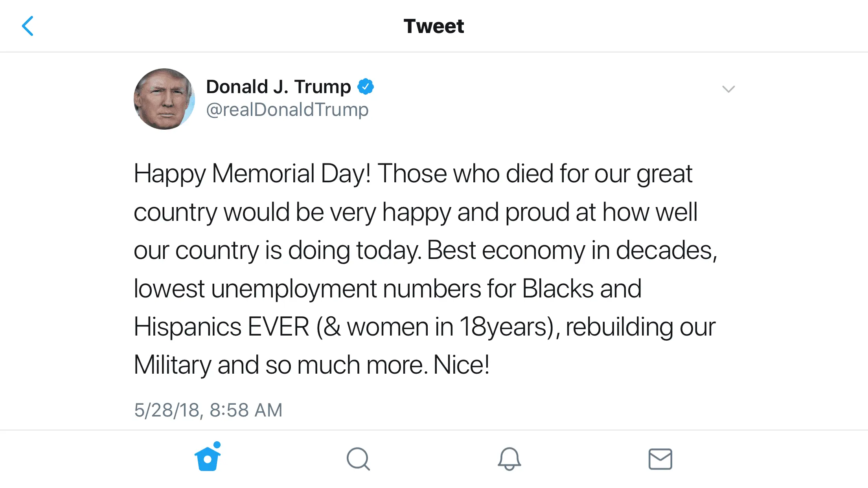Open Notifications via the bell icon
868x488 pixels.
[509, 459]
